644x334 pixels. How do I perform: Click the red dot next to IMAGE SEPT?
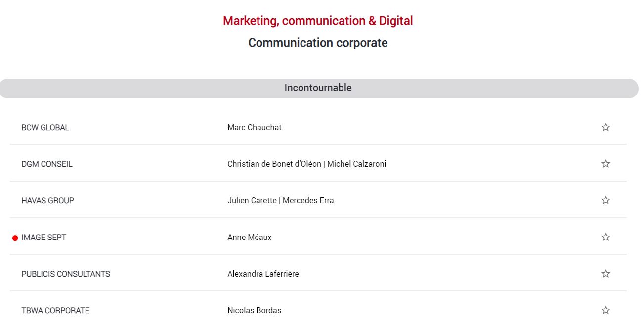coord(15,238)
